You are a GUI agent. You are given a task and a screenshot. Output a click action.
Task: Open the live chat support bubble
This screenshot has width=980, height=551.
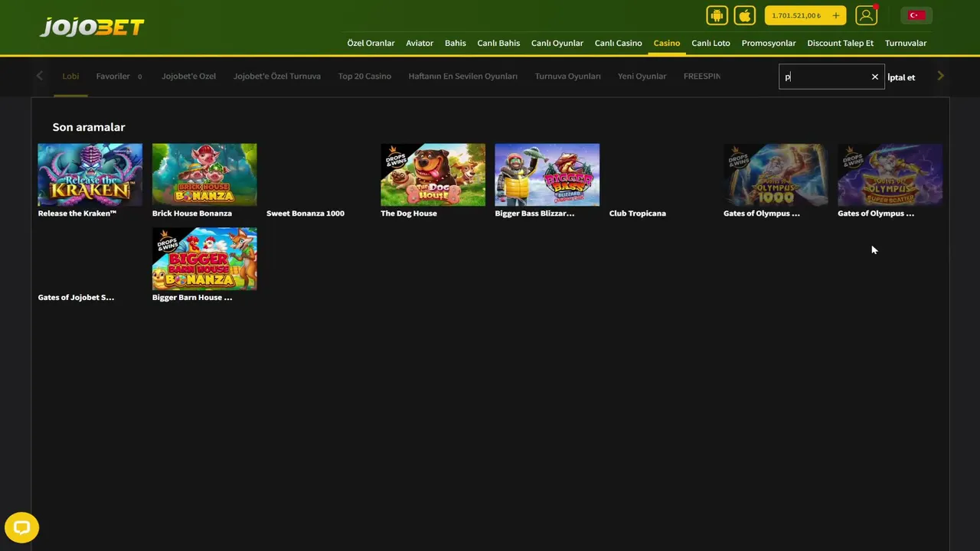pos(21,527)
